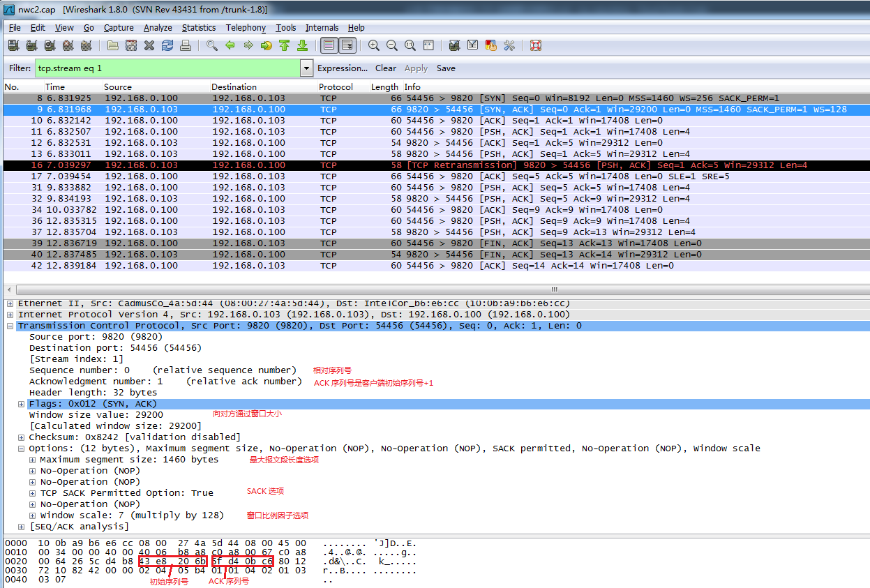Image resolution: width=870 pixels, height=588 pixels.
Task: Click the Zoom in icon
Action: pyautogui.click(x=374, y=46)
